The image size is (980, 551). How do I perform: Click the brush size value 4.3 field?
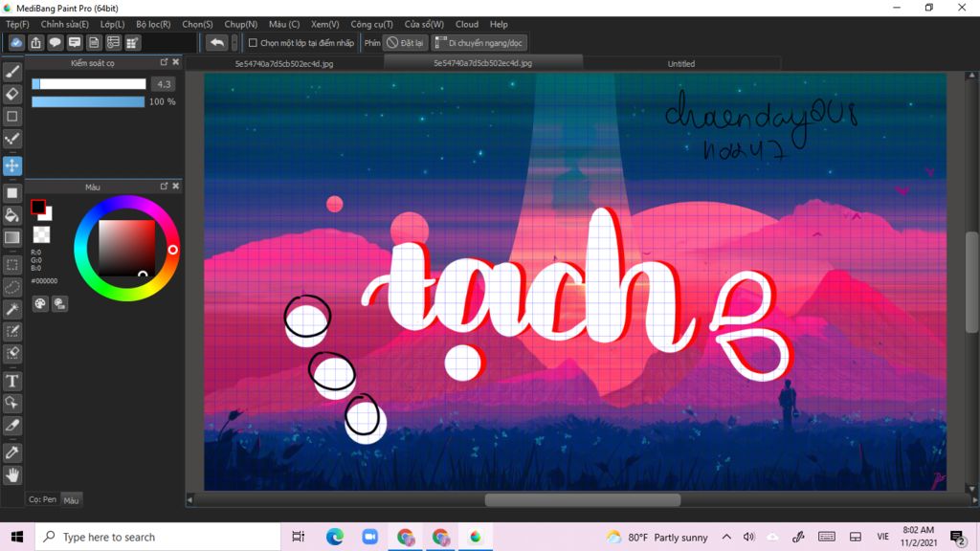[164, 84]
